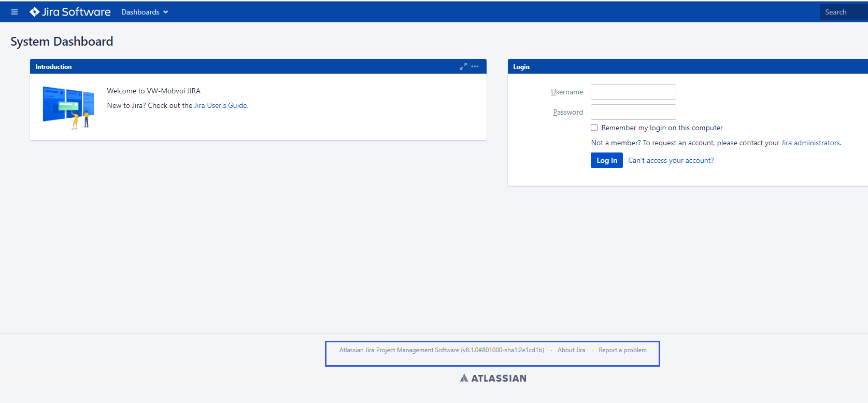Maximize the Introduction gadget

[x=463, y=66]
